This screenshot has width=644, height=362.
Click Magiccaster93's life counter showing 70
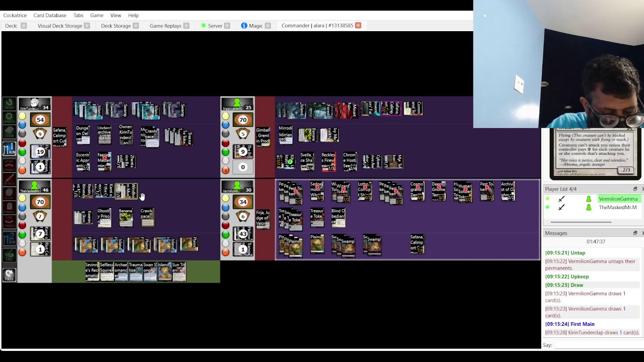[x=243, y=120]
